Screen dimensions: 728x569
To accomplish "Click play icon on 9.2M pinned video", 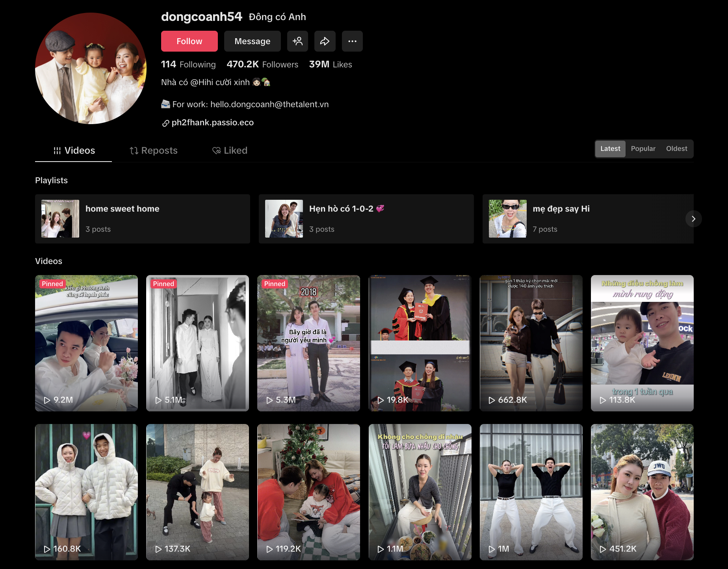I will click(47, 400).
